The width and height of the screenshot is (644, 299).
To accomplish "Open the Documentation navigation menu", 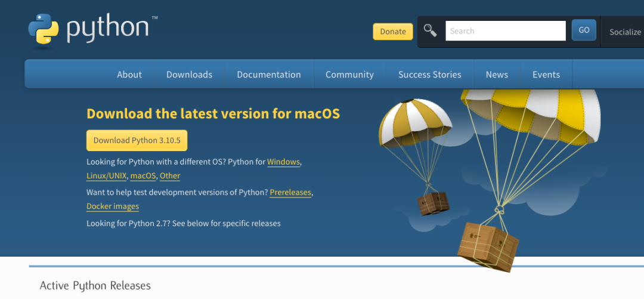I will click(x=269, y=75).
